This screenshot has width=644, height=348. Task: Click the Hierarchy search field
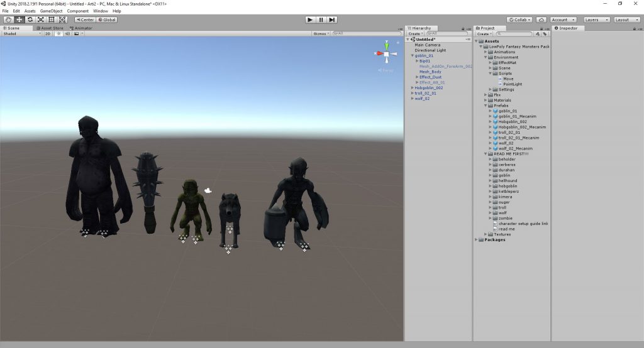tap(447, 34)
